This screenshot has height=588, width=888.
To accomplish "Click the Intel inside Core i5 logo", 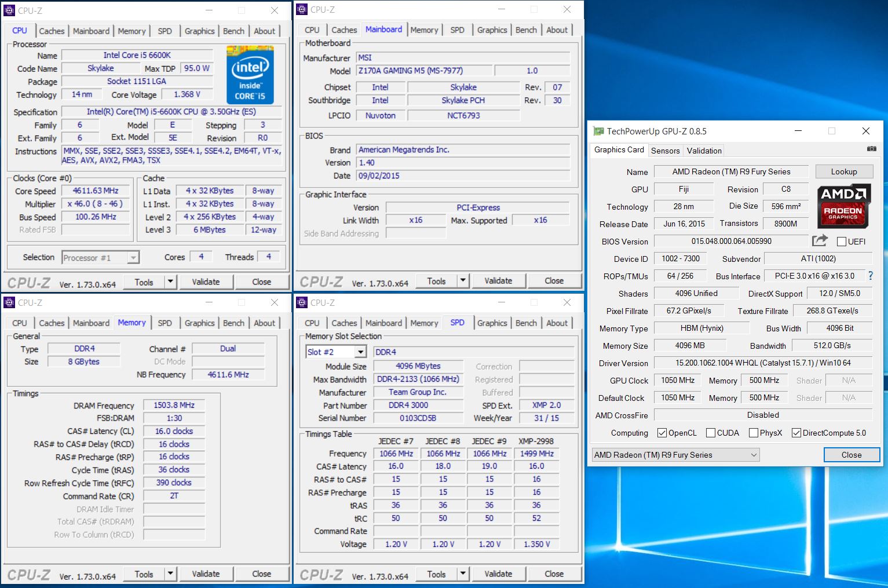I will point(250,75).
